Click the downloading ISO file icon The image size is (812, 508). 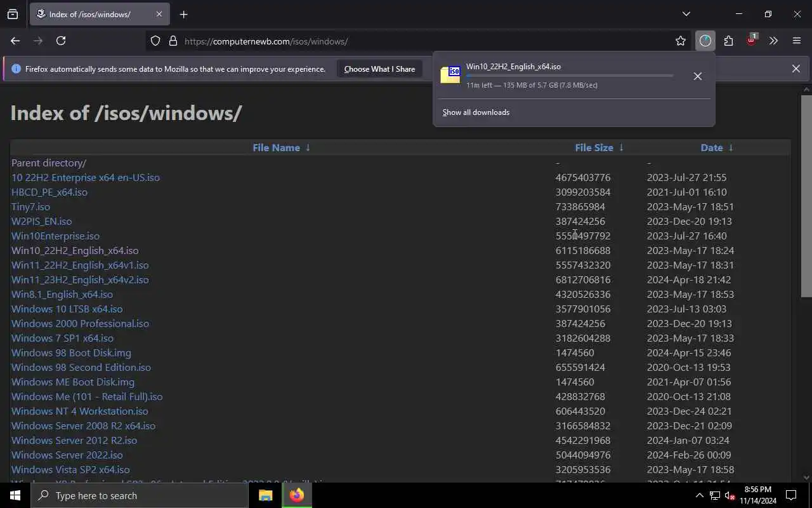click(x=450, y=75)
